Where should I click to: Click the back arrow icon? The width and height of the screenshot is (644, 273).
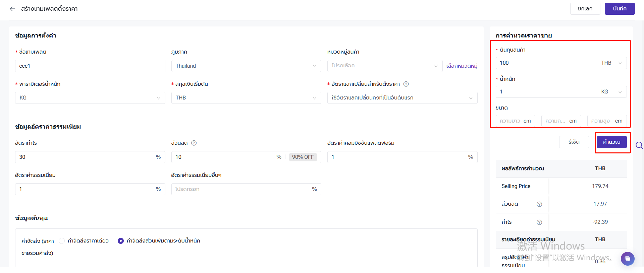(12, 9)
